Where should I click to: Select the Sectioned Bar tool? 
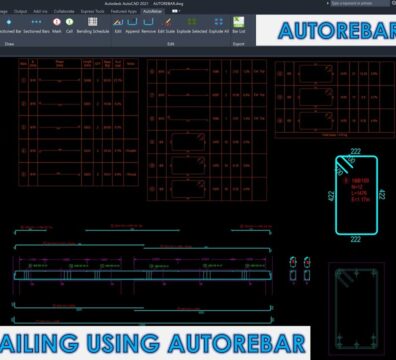point(9,25)
